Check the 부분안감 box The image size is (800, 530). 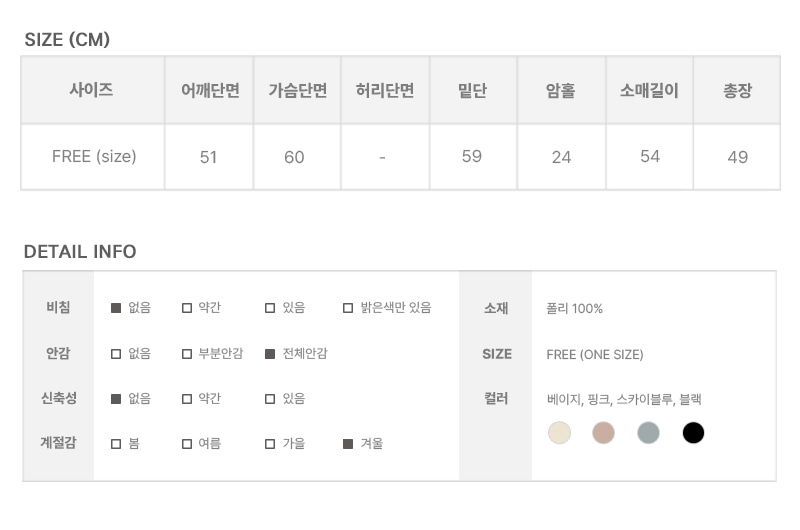click(187, 354)
